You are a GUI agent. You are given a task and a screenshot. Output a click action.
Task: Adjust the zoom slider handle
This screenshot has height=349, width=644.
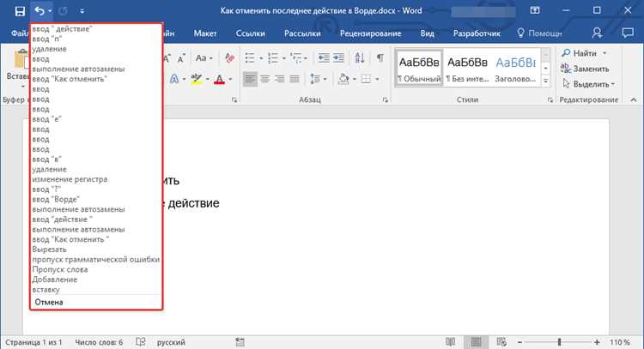(x=559, y=341)
